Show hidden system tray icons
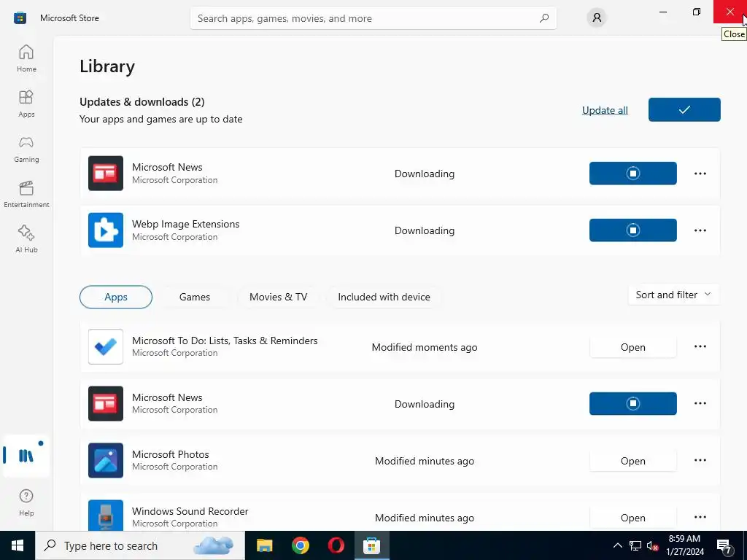 (617, 545)
